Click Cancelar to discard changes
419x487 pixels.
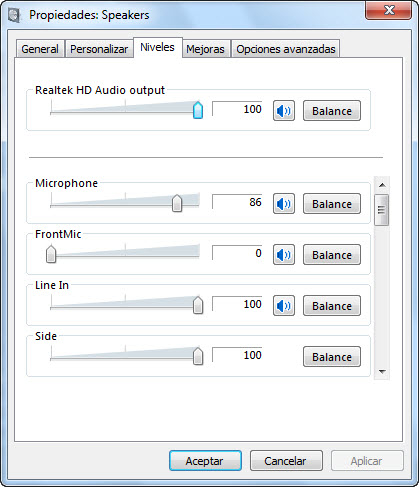286,461
